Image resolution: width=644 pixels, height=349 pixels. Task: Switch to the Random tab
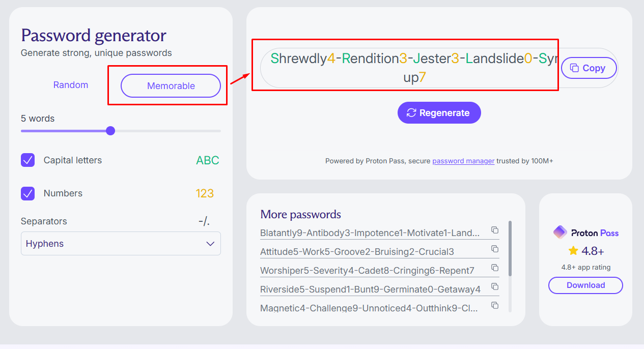coord(70,85)
